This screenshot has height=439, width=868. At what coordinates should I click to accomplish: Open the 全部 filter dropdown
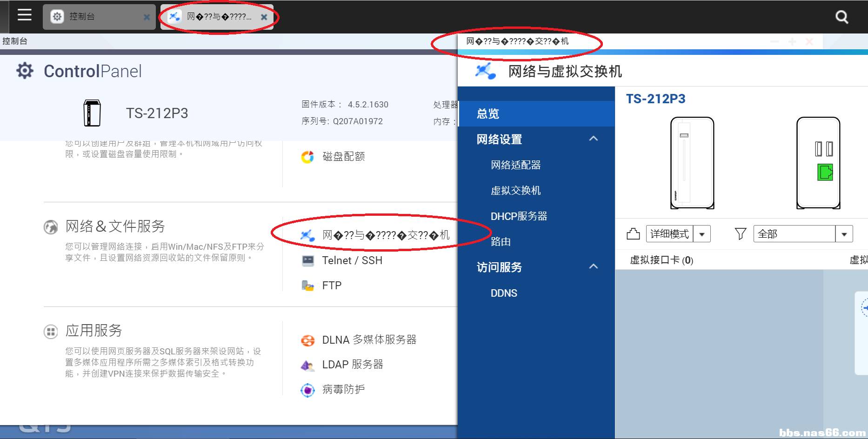pyautogui.click(x=844, y=234)
